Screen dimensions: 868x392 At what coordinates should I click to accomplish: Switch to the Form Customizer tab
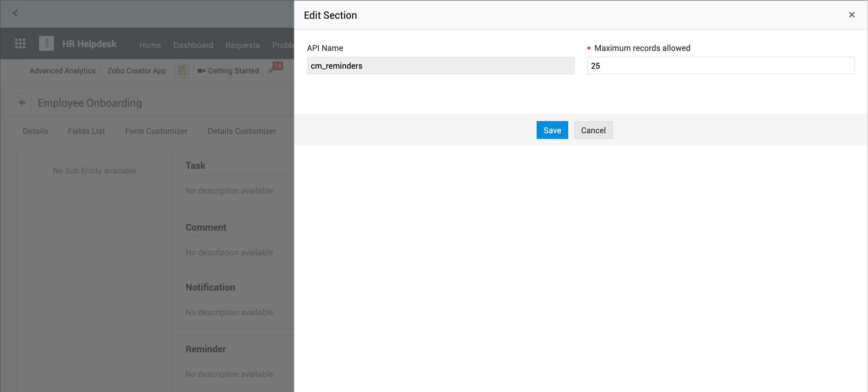156,131
